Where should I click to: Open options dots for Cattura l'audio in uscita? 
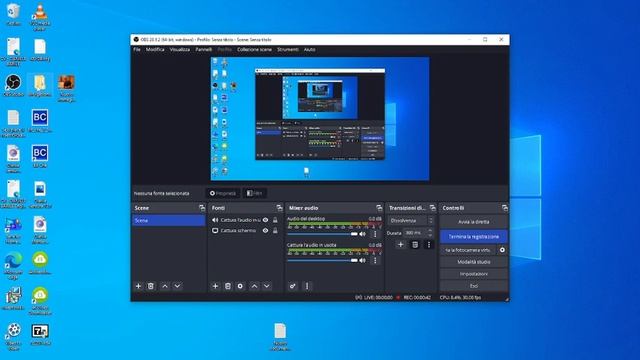click(375, 260)
